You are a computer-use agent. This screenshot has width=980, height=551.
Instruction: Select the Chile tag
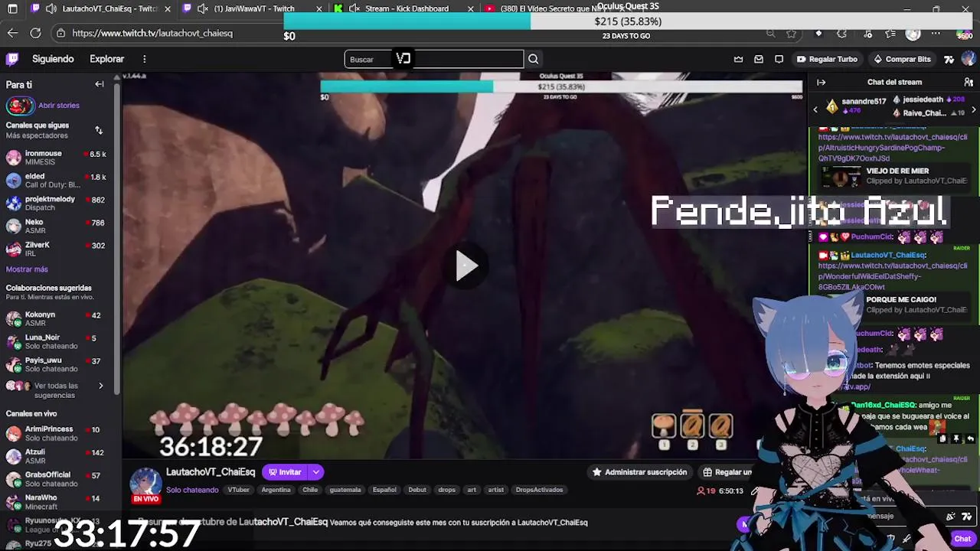310,490
